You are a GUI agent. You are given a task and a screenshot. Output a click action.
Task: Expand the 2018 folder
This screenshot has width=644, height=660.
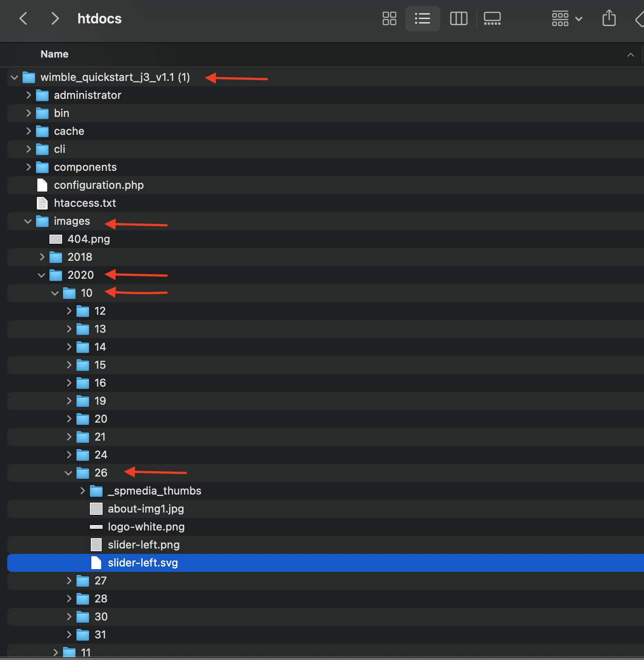42,257
